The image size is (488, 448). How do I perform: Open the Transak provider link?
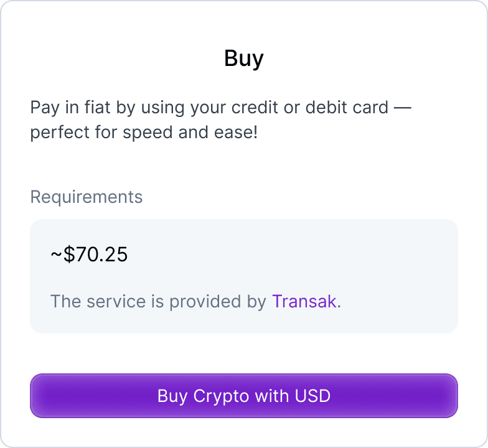[x=304, y=302]
